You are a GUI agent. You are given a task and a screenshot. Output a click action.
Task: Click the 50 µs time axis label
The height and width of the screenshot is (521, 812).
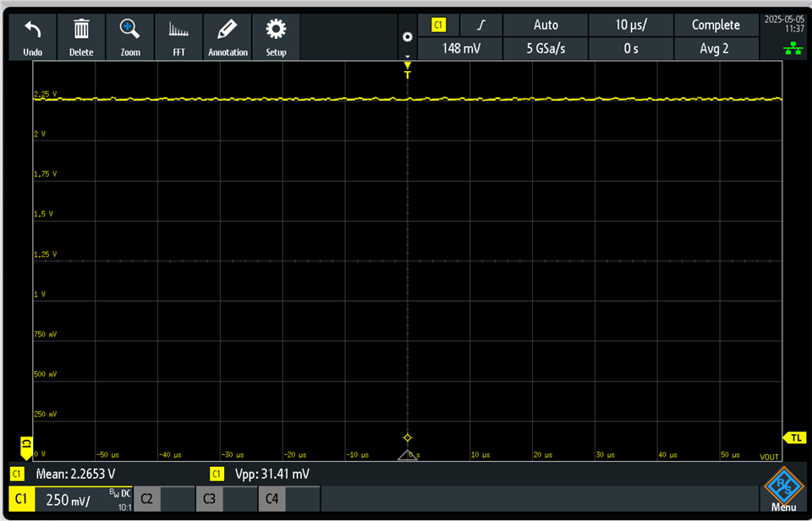click(x=731, y=455)
